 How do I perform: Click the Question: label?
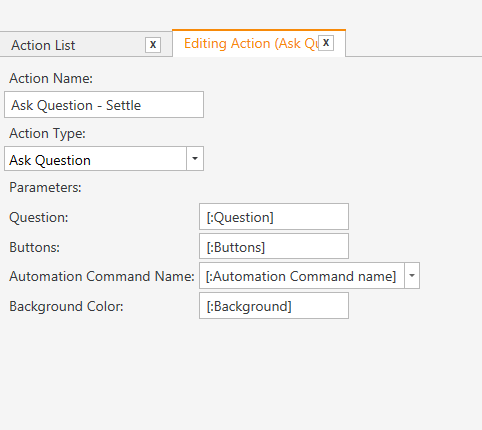(x=39, y=218)
